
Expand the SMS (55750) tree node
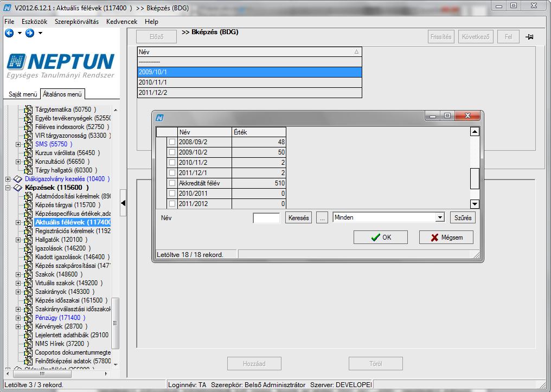(18, 144)
